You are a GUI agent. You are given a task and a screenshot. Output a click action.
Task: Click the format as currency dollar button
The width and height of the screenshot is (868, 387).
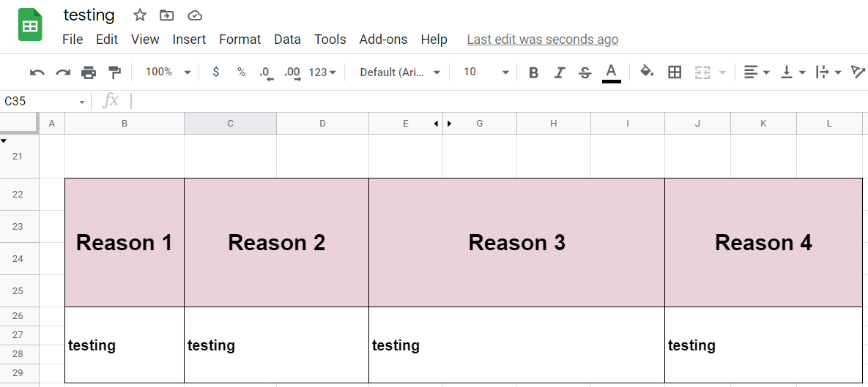pos(216,72)
